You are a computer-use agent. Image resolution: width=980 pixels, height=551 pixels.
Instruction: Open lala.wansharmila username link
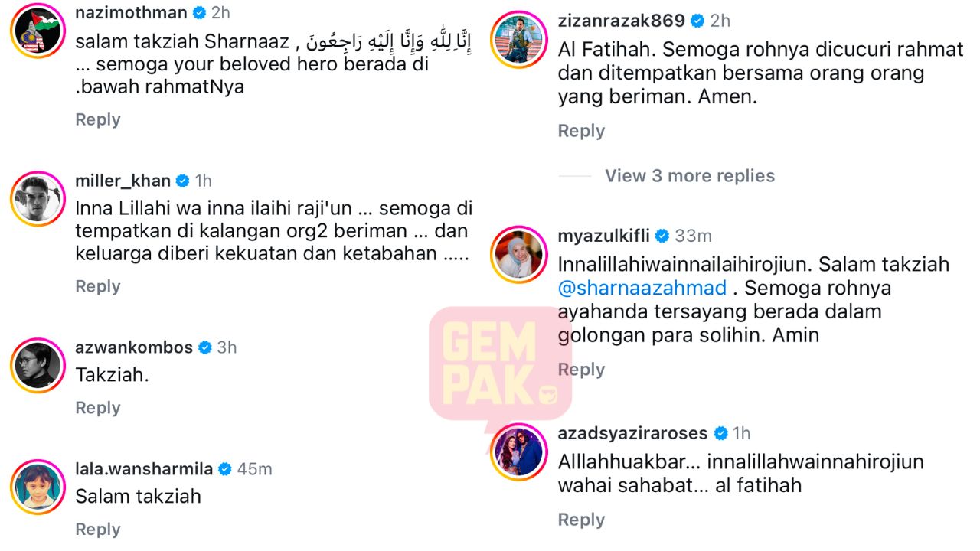(143, 469)
